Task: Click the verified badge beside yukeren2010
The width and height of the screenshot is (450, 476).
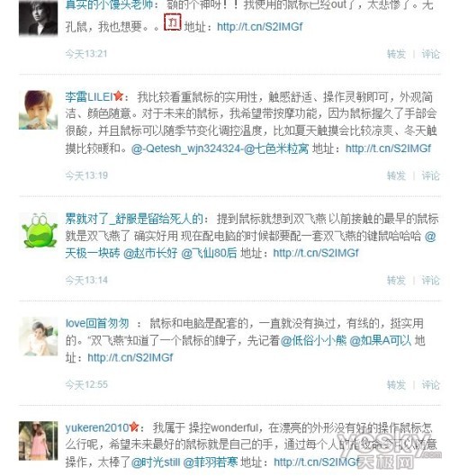Action: (134, 427)
